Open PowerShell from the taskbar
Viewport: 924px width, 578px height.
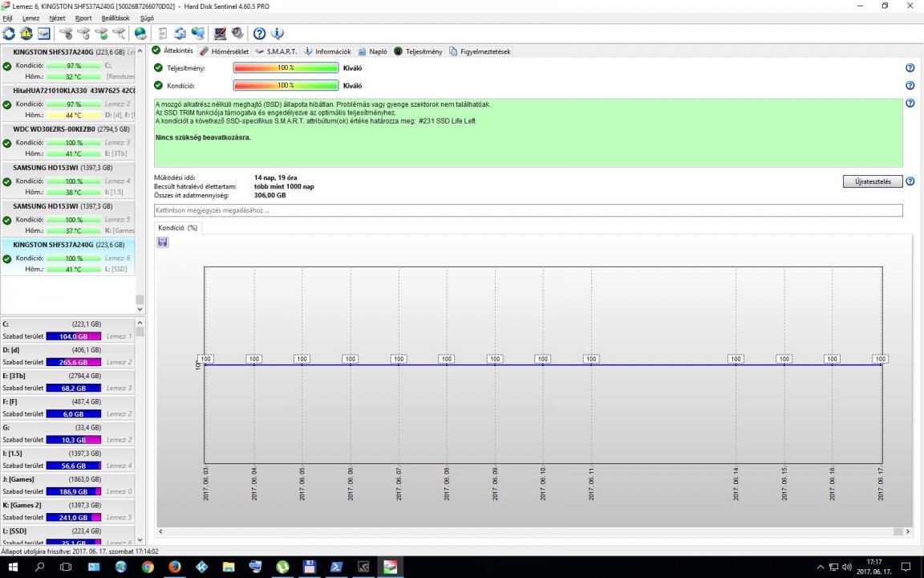tap(337, 567)
